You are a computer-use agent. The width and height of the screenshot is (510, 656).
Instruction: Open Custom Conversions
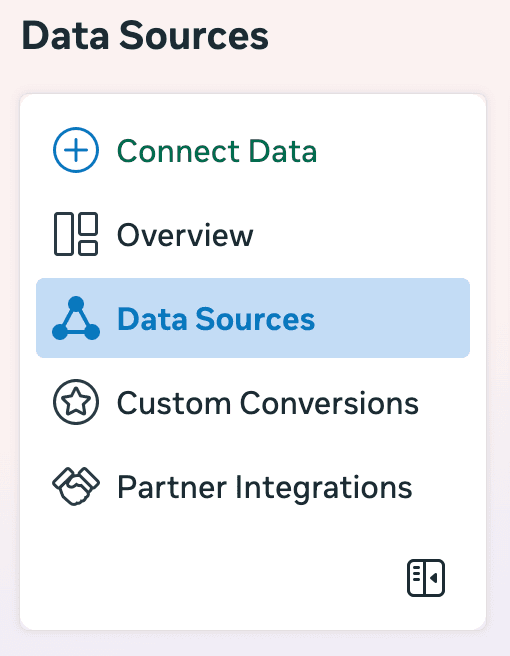coord(268,403)
